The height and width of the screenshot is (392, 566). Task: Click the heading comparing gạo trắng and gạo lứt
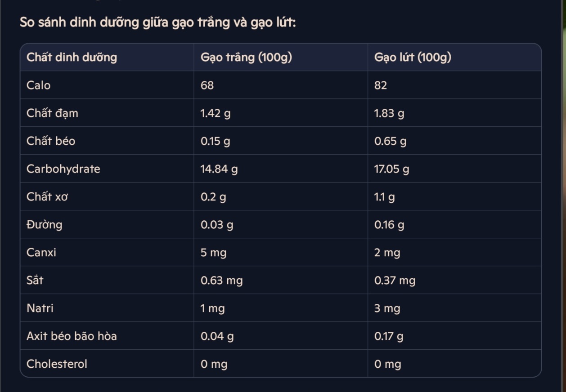point(157,22)
